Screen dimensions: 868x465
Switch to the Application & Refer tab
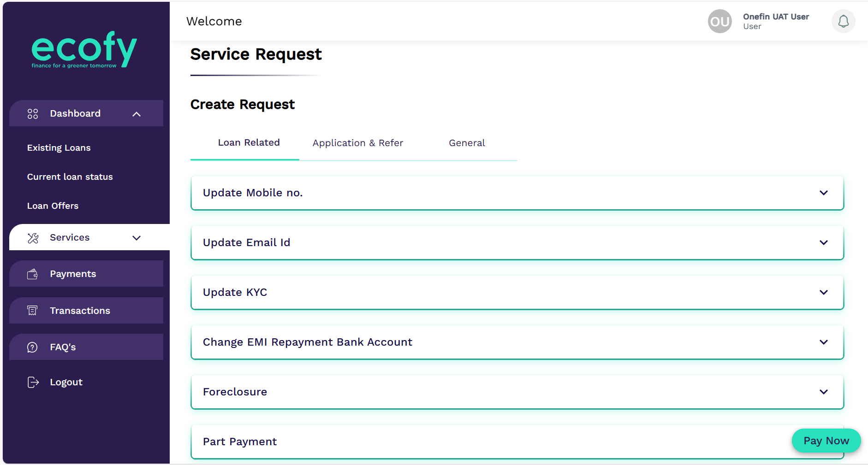[357, 143]
